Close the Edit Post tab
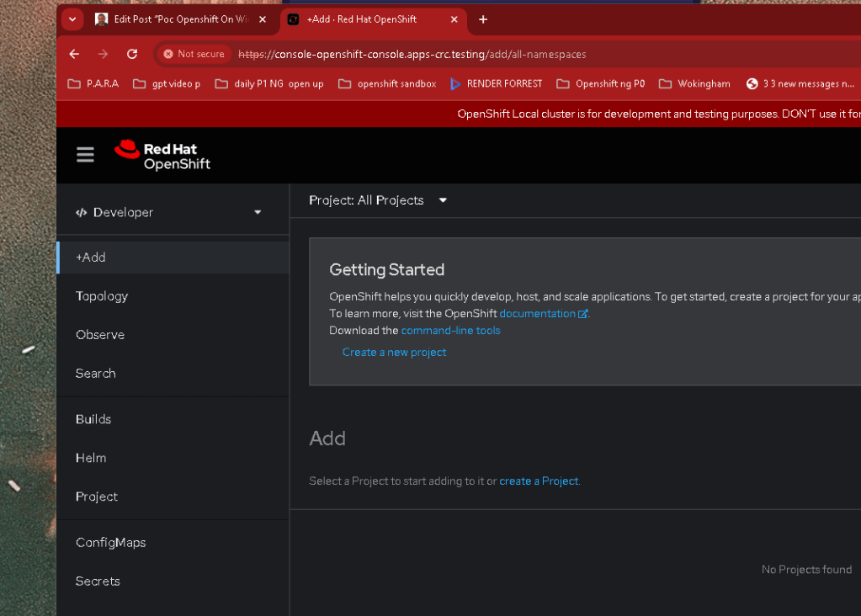 tap(263, 19)
